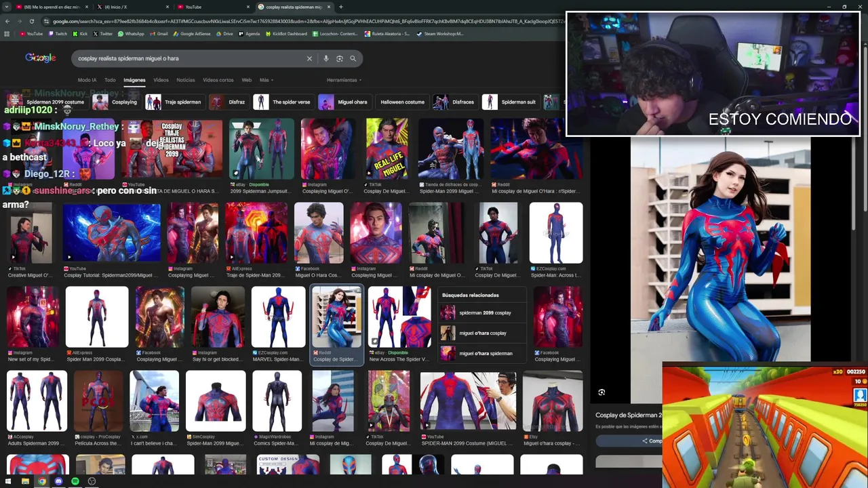This screenshot has height=488, width=868.
Task: Open related search miguel o'hara spiderman
Action: pyautogui.click(x=482, y=353)
